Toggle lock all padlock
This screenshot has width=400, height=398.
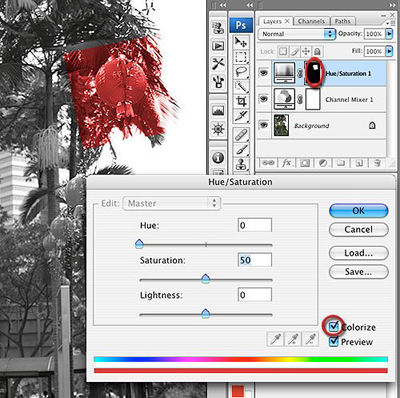click(317, 51)
